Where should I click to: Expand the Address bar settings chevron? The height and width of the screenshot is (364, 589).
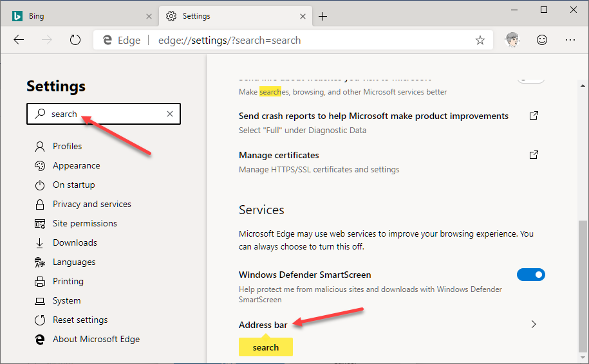534,324
